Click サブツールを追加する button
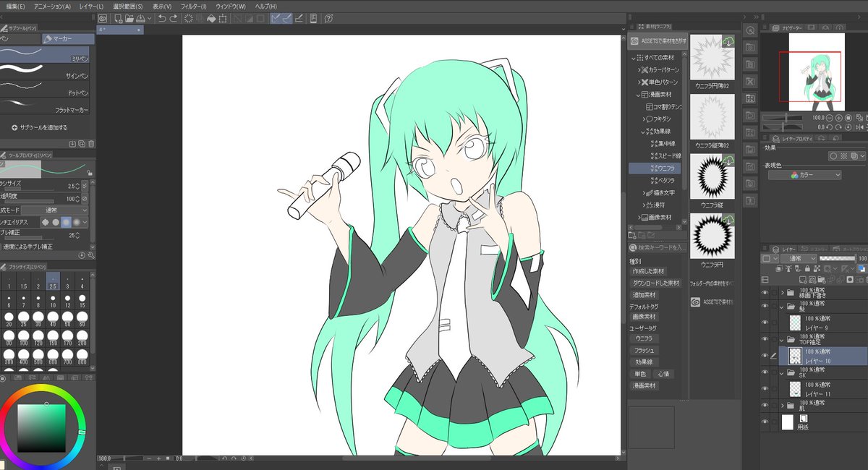The height and width of the screenshot is (470, 868). point(40,127)
